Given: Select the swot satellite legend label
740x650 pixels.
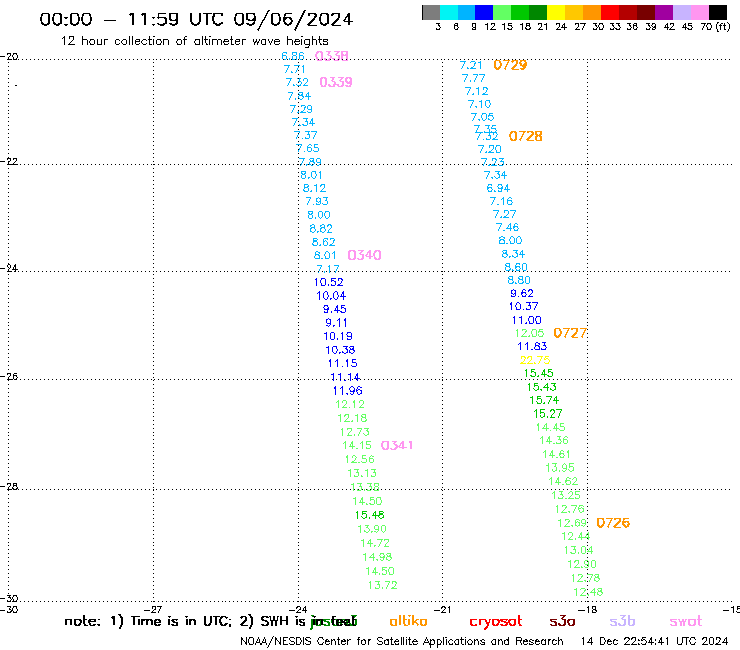Looking at the screenshot, I should tap(686, 621).
